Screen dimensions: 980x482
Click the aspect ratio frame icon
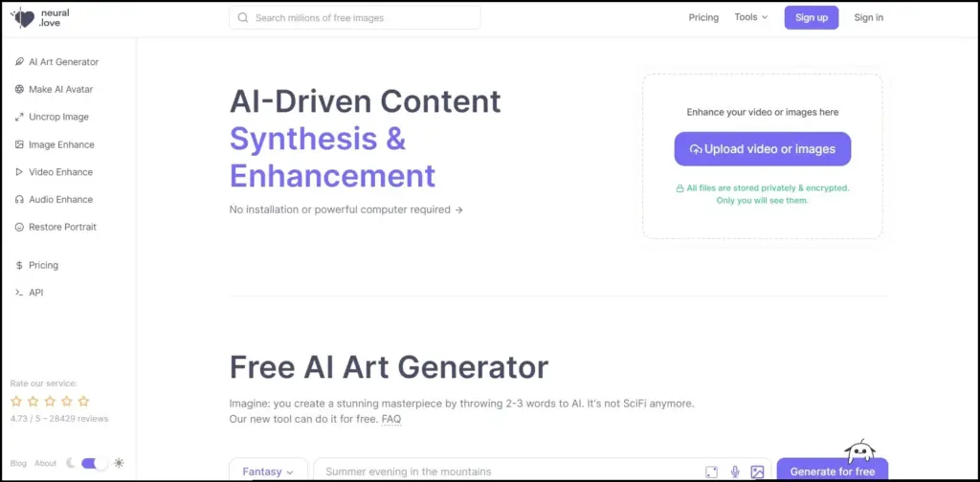click(711, 471)
